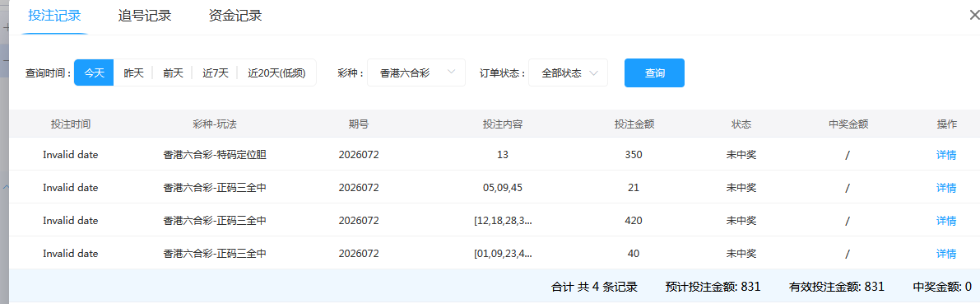Click bet content cell 13

coord(503,155)
